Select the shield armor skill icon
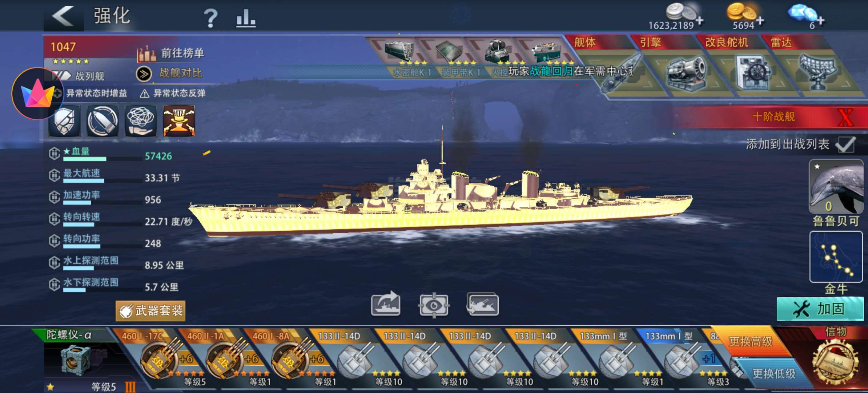 coord(64,121)
